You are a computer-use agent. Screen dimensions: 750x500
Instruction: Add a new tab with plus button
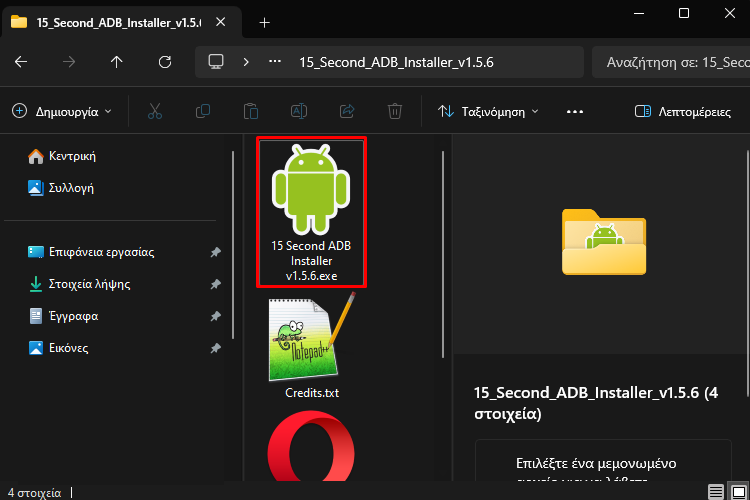(x=265, y=22)
